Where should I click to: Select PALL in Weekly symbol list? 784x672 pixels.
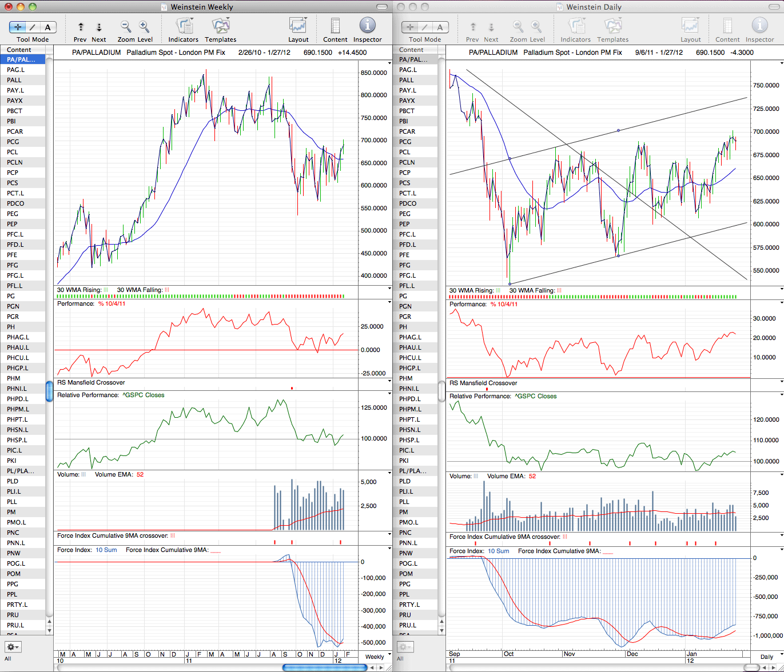(x=22, y=80)
